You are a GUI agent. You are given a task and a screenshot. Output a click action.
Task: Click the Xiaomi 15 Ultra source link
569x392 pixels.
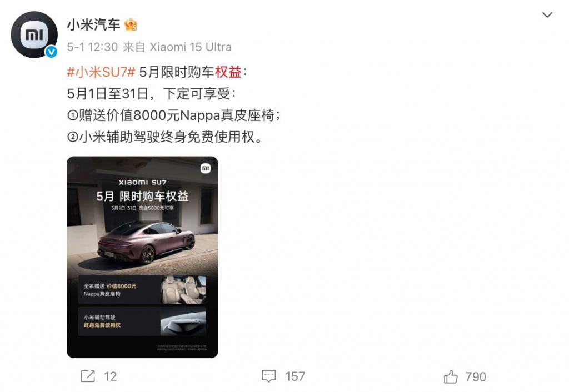191,47
